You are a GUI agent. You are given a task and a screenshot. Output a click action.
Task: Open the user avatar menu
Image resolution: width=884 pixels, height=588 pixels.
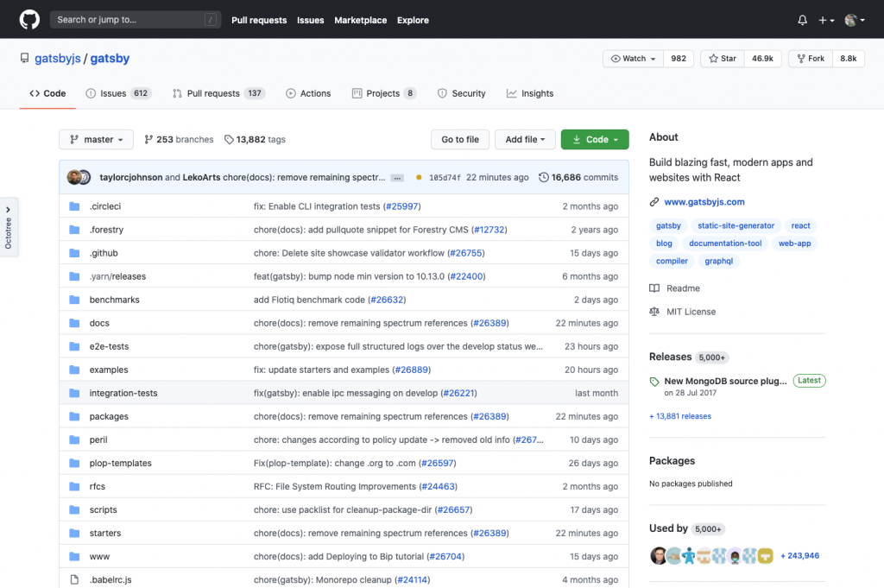click(x=855, y=21)
